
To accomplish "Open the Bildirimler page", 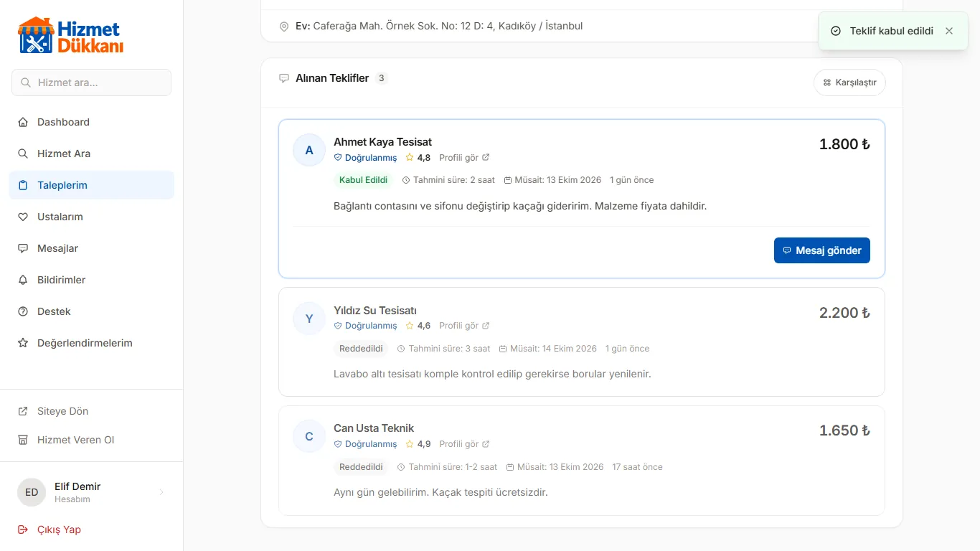I will click(x=92, y=280).
